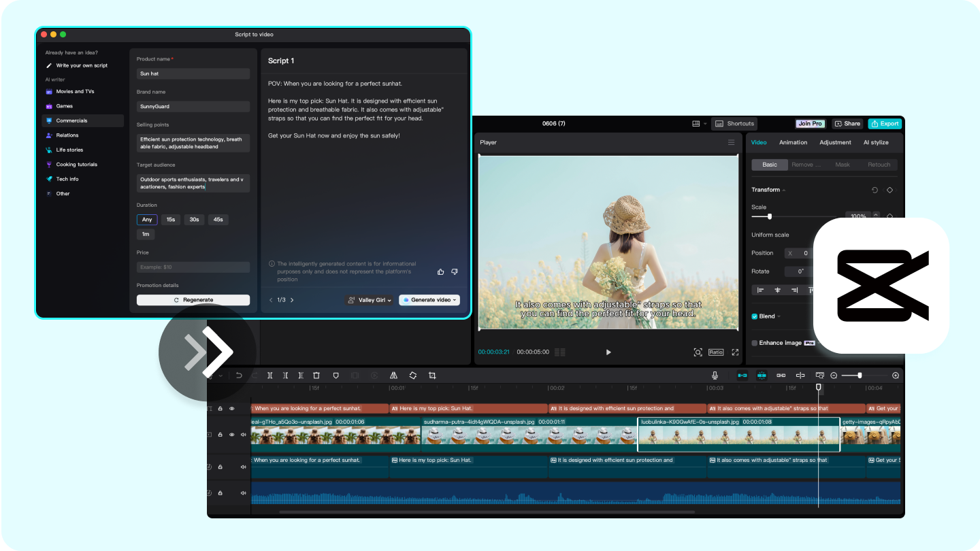Select the 30s duration option
Viewport: 980px width, 551px height.
coord(195,220)
